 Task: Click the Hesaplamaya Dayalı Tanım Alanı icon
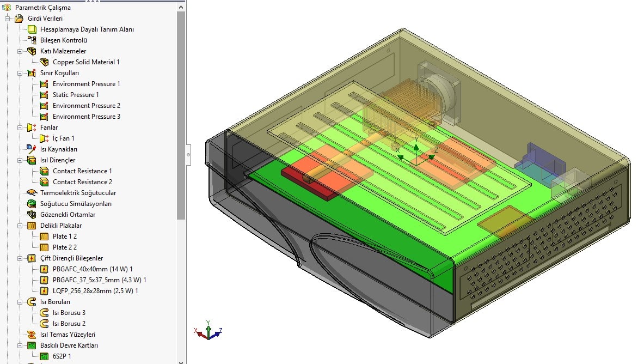pos(32,29)
